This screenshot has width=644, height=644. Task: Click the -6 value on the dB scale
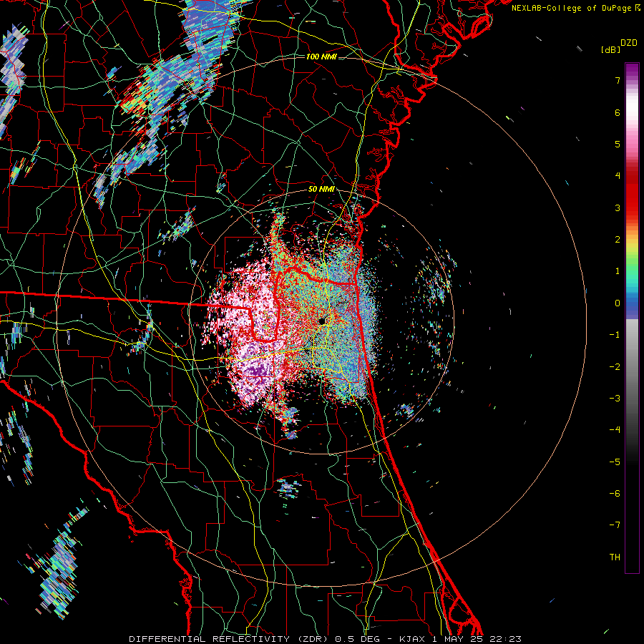pyautogui.click(x=615, y=494)
